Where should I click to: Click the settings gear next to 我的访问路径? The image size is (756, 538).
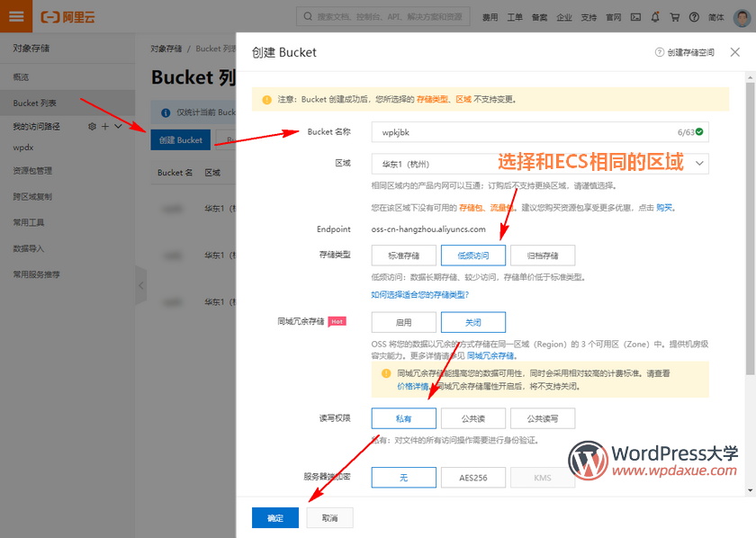click(92, 126)
